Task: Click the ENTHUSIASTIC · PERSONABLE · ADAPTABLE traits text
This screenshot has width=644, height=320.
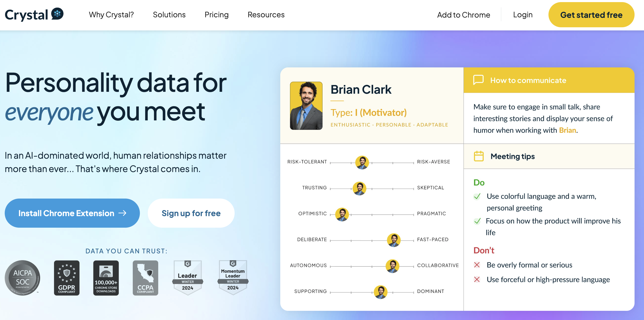Action: [389, 125]
